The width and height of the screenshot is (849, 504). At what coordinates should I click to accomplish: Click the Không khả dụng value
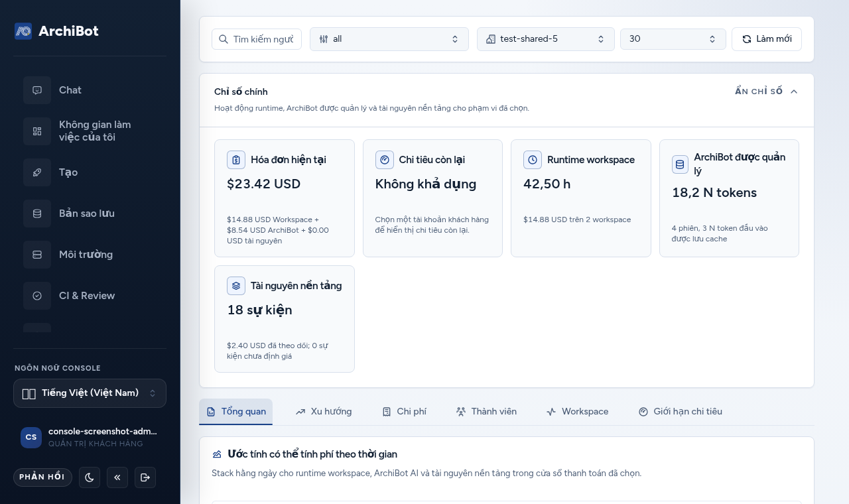(x=426, y=184)
